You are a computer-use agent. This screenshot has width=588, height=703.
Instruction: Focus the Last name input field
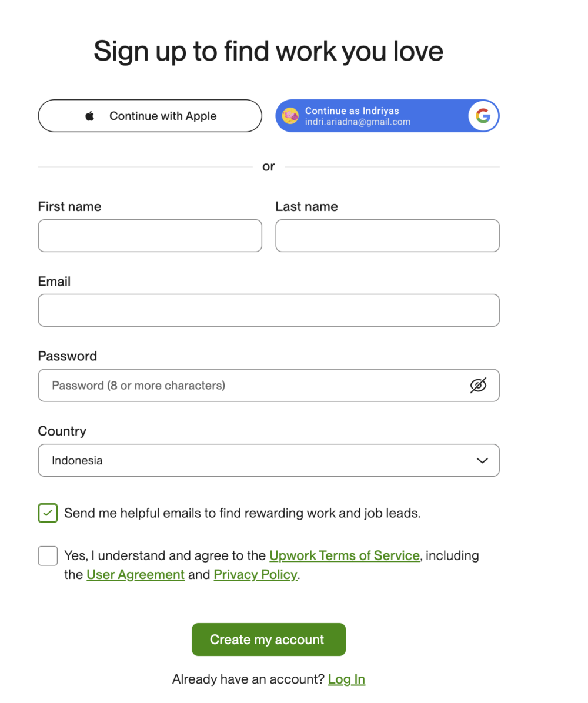(x=387, y=236)
